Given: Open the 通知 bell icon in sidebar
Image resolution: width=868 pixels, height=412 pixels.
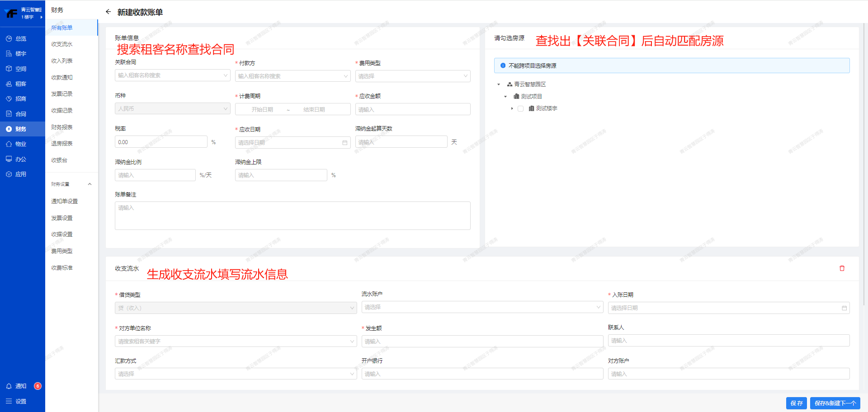Looking at the screenshot, I should click(x=9, y=386).
